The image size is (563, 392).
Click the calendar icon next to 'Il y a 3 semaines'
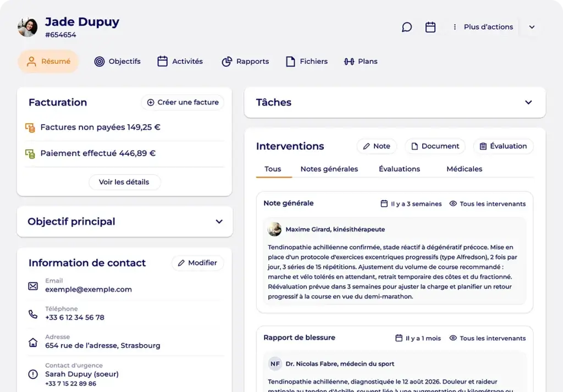coord(384,203)
